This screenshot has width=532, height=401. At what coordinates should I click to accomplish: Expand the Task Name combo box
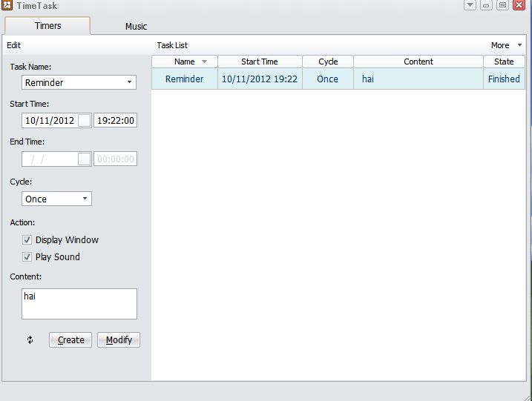click(x=129, y=82)
